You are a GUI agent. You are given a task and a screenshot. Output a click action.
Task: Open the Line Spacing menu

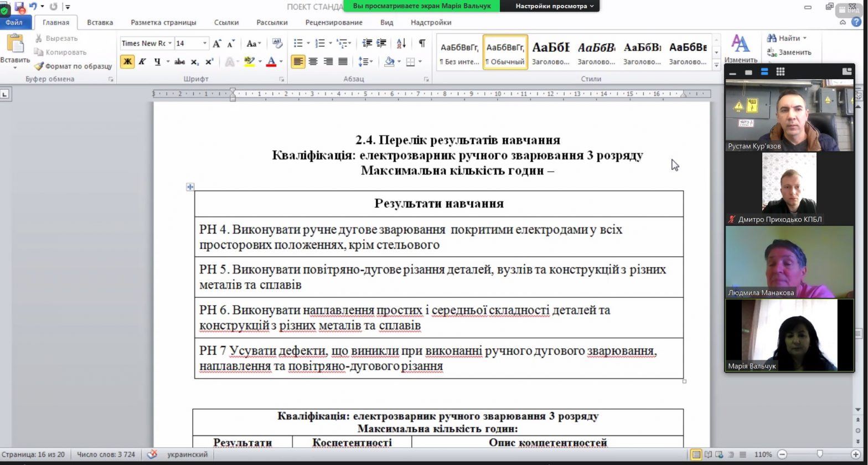coord(365,61)
